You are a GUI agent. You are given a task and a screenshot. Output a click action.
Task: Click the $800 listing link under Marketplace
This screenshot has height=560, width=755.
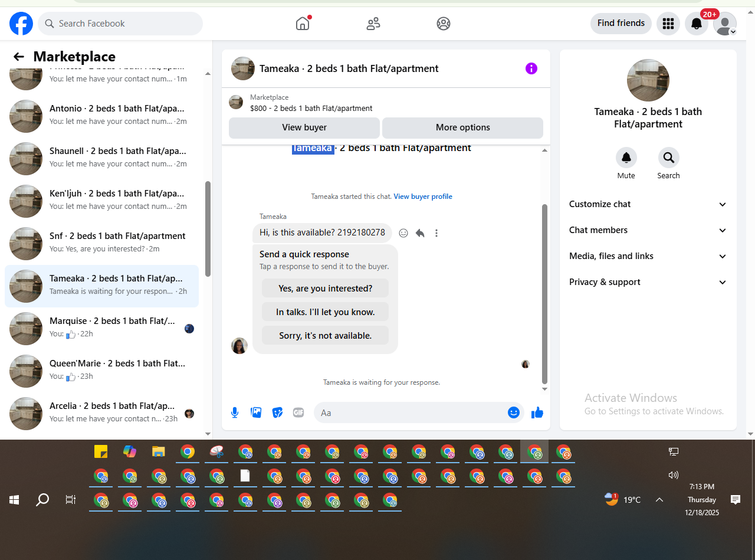point(311,109)
